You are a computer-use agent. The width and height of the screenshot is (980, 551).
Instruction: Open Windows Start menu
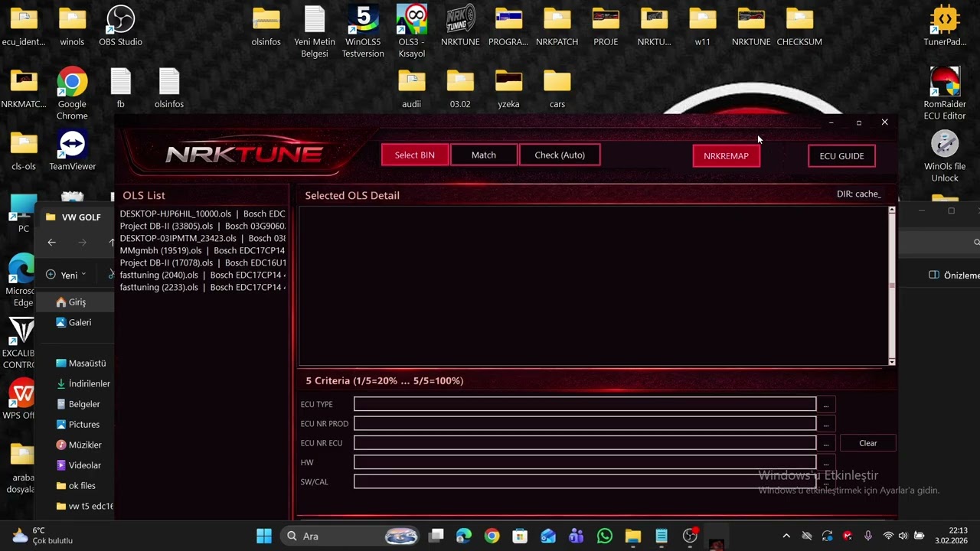click(x=264, y=536)
